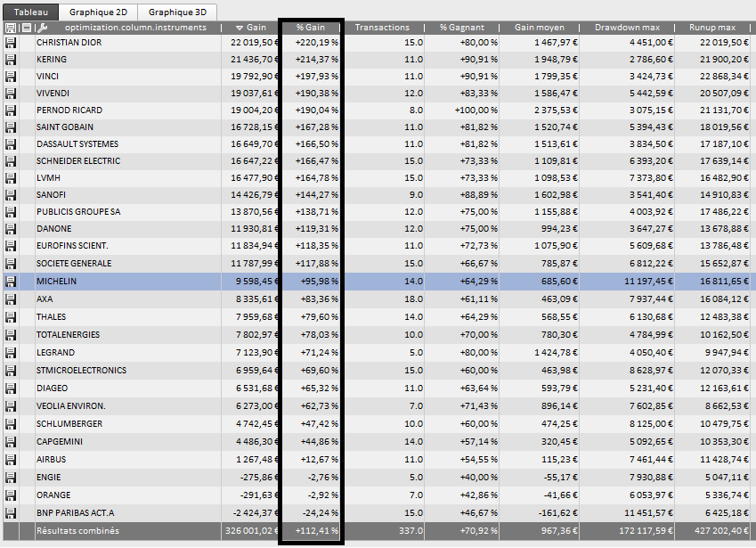The width and height of the screenshot is (756, 548).
Task: Sort by Gain moyen column header
Action: 539,28
